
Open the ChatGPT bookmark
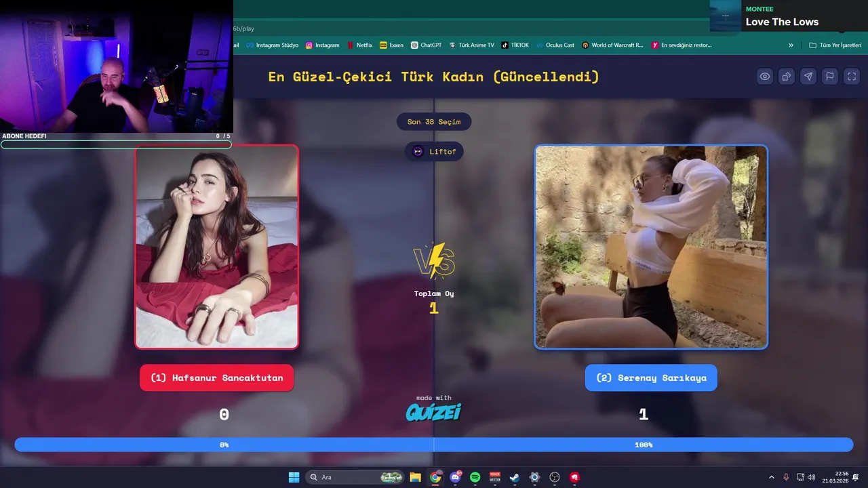tap(426, 45)
